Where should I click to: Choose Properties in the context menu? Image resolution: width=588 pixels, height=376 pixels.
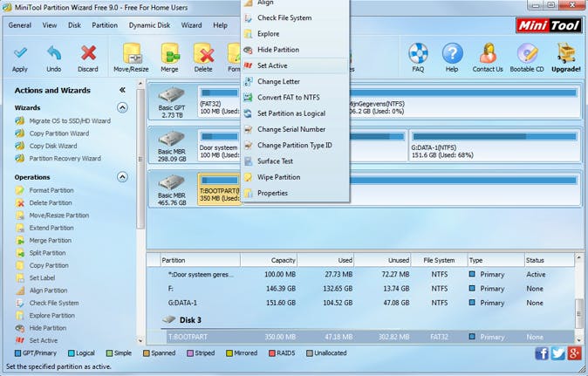tap(294, 193)
